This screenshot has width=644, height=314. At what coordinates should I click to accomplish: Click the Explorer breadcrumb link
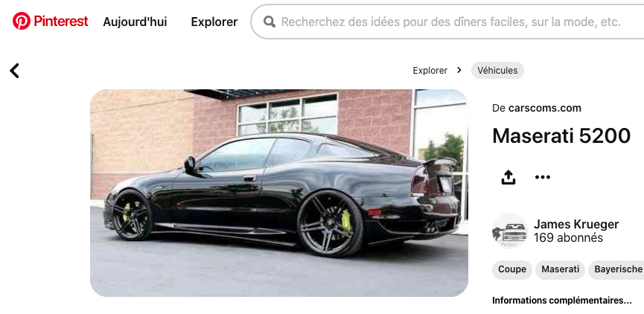click(430, 71)
